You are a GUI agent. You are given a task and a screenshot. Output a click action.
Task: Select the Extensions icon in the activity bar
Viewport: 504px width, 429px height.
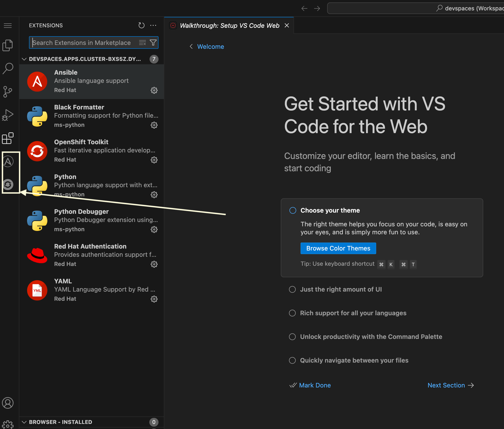(7, 138)
